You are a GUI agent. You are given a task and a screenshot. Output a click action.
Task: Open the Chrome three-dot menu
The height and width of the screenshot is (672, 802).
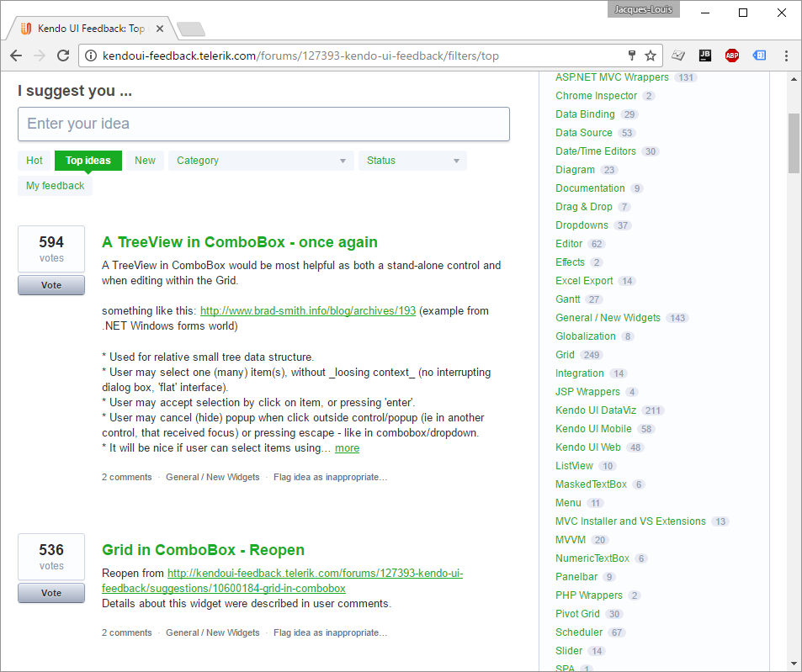point(786,56)
